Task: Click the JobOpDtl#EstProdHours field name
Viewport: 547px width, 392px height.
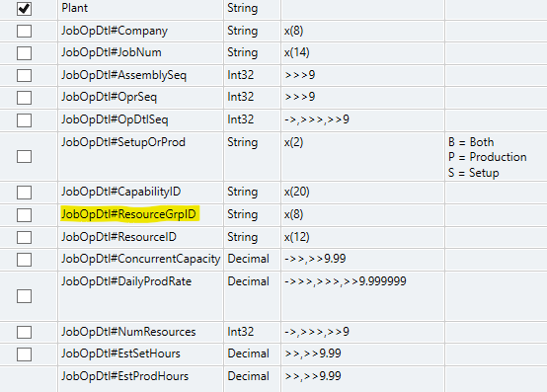Action: (x=124, y=376)
